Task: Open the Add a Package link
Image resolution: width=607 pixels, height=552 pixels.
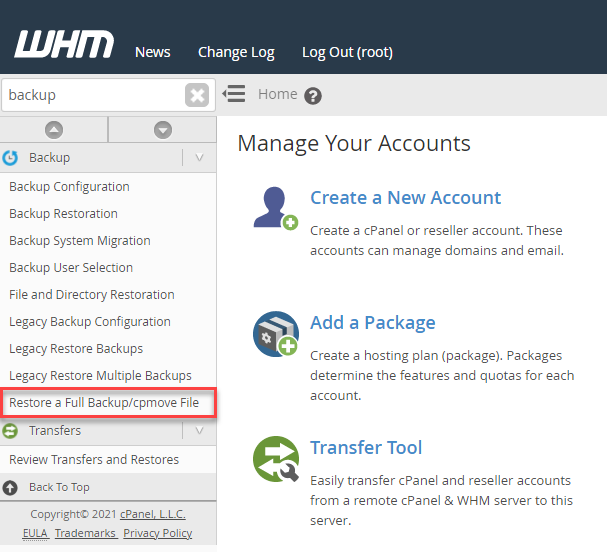Action: 373,323
